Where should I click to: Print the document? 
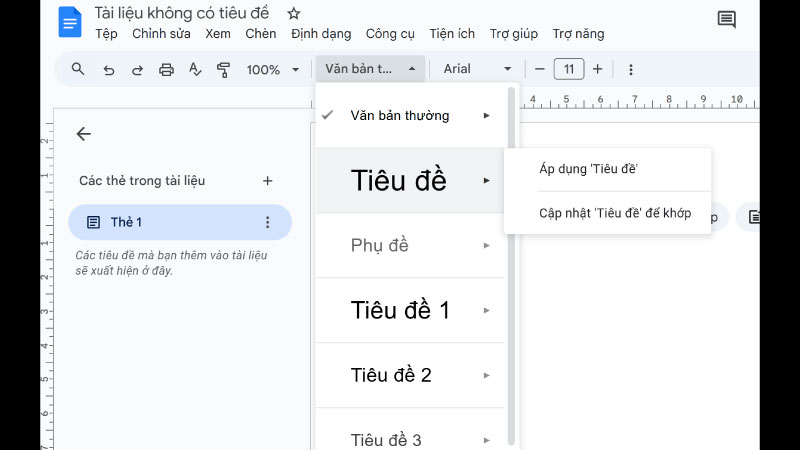point(166,69)
